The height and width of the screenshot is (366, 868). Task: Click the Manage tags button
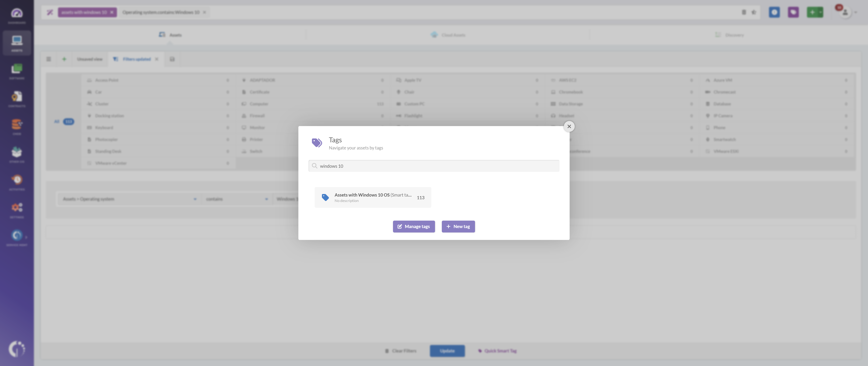414,227
